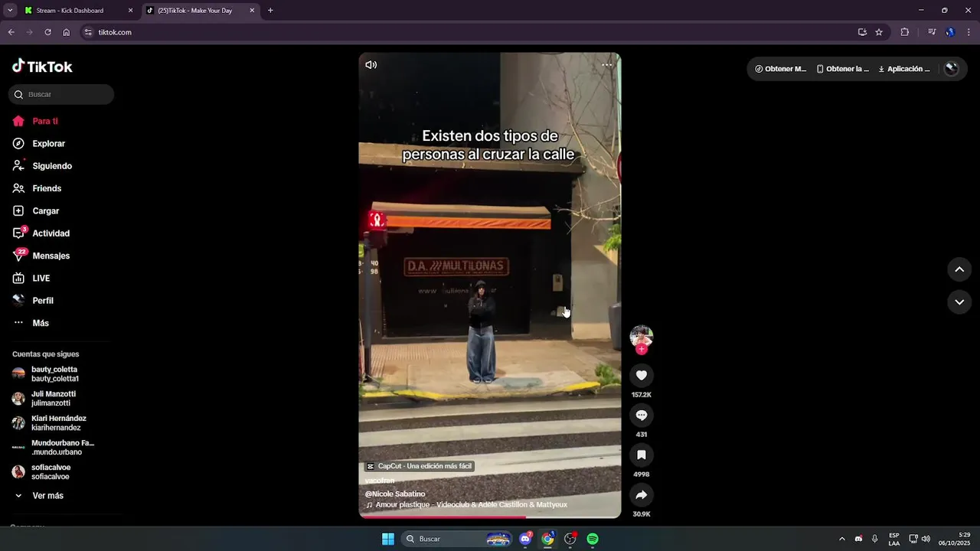Click the microphone tray icon
Image resolution: width=980 pixels, height=551 pixels.
tap(874, 539)
